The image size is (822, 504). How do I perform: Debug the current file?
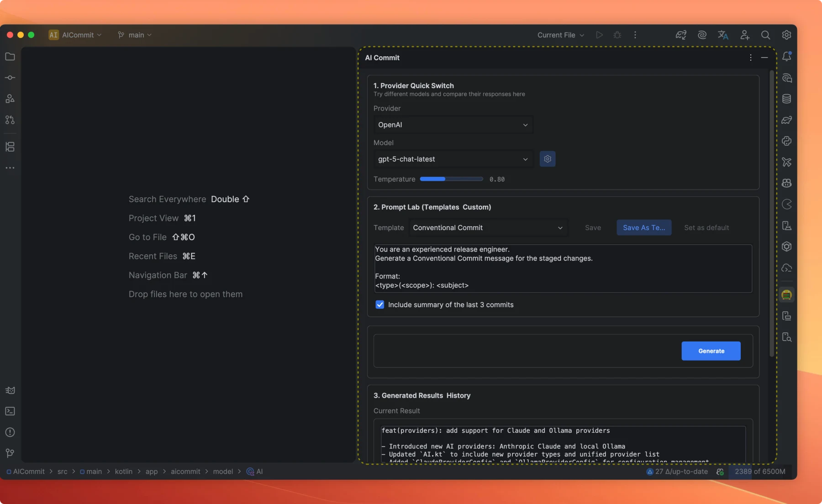click(617, 35)
